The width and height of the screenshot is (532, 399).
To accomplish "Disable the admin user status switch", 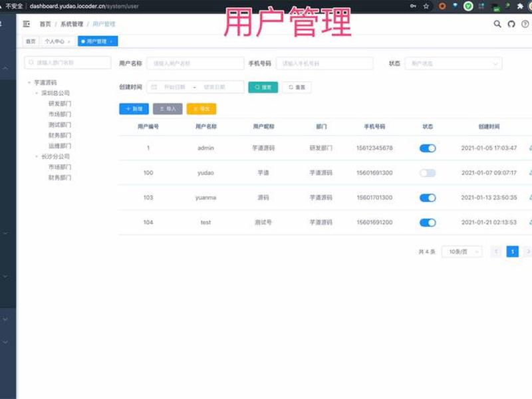I will tap(428, 148).
